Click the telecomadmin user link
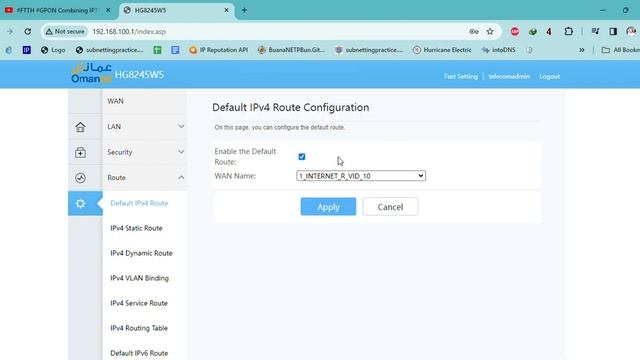The image size is (640, 360). pos(509,76)
